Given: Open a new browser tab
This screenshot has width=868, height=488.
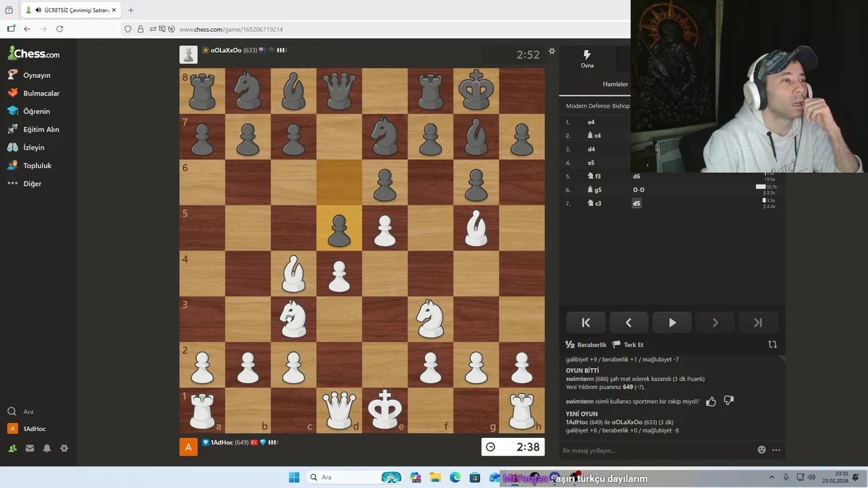Looking at the screenshot, I should click(x=131, y=10).
